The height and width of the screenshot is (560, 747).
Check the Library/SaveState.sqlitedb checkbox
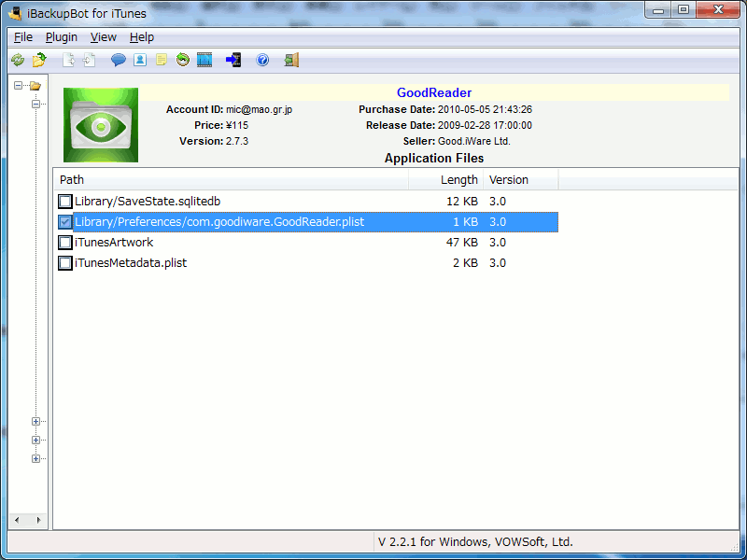pyautogui.click(x=65, y=202)
